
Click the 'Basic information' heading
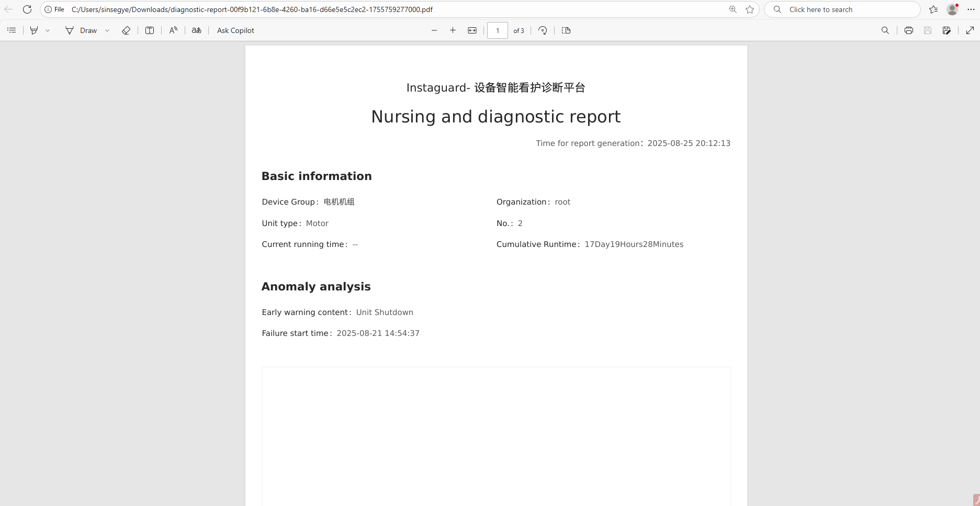click(x=317, y=176)
